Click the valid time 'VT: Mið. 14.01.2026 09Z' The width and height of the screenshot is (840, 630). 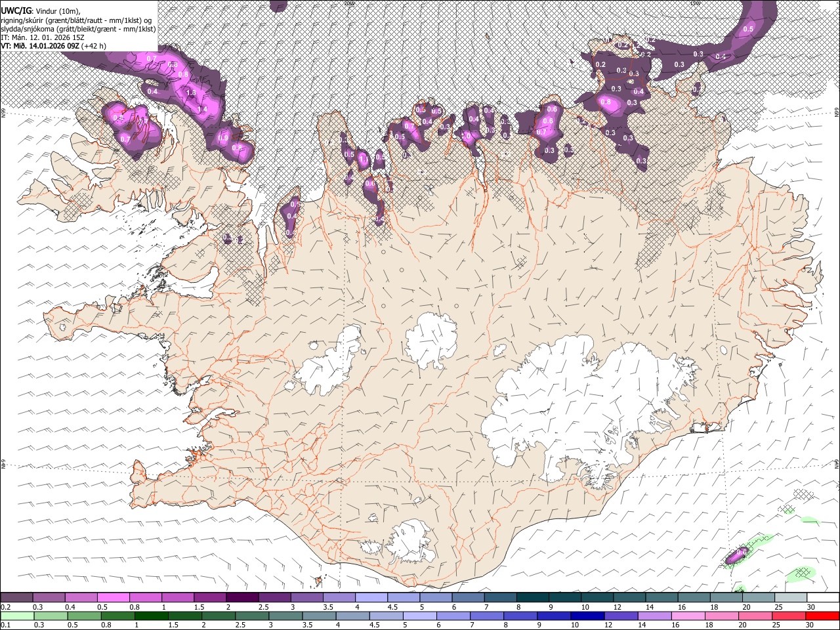tap(41, 46)
